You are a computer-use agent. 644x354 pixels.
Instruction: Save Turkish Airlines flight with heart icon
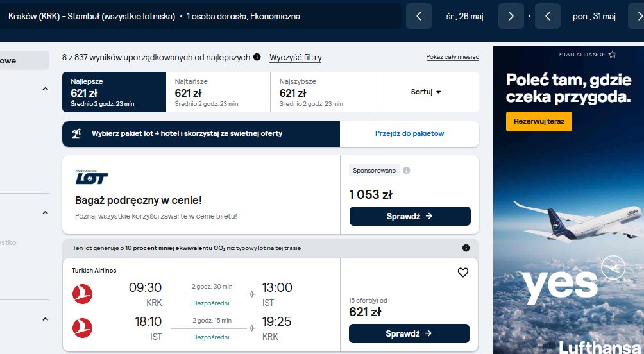(463, 273)
